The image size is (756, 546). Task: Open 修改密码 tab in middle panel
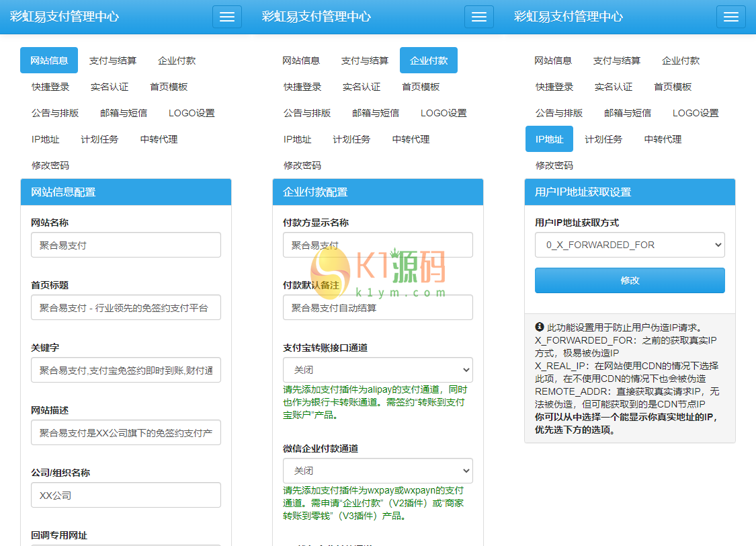(x=303, y=165)
